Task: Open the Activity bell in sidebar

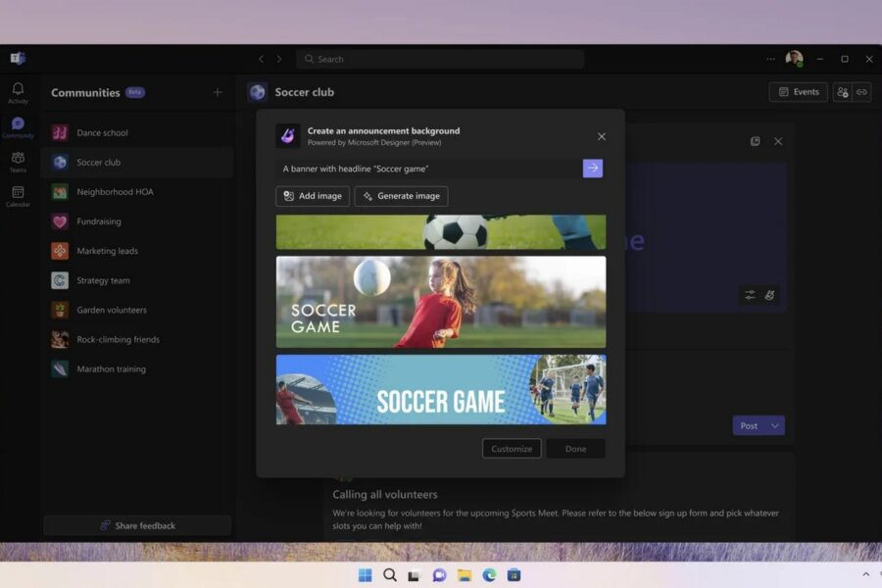Action: [x=18, y=92]
